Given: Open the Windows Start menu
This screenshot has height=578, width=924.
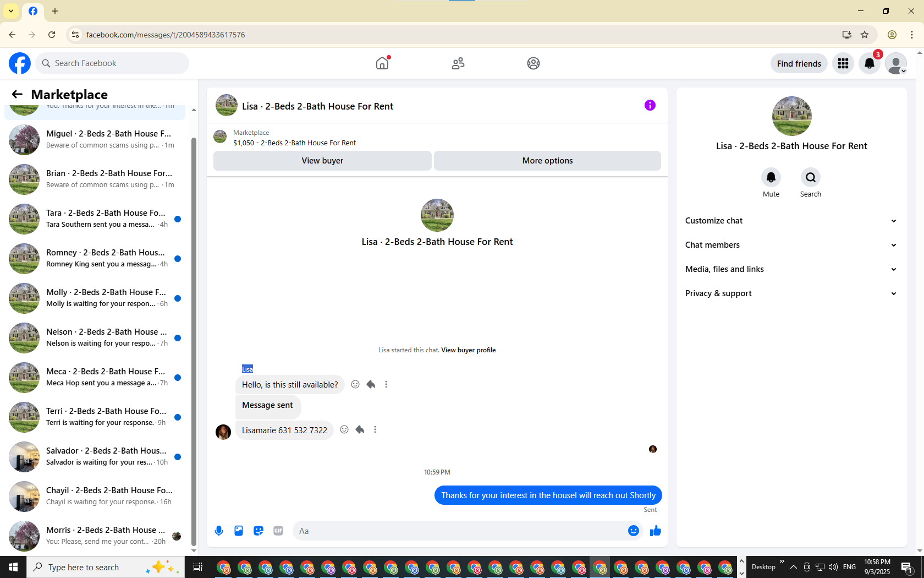Looking at the screenshot, I should [x=13, y=567].
